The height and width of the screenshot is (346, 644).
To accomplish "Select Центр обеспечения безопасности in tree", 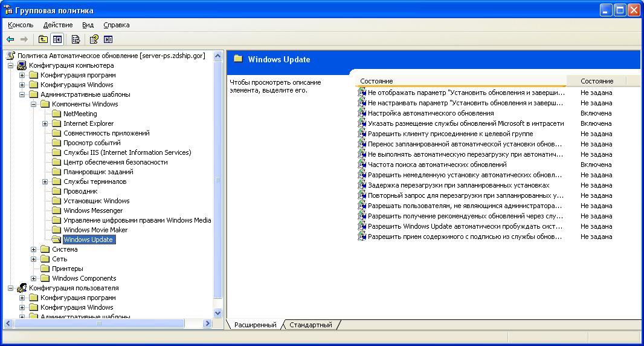I will (115, 162).
